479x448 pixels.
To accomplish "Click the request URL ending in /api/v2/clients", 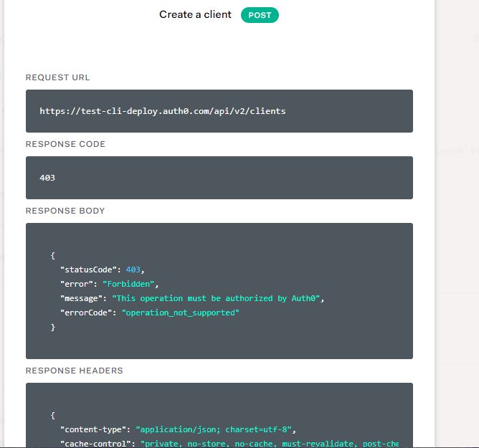I will click(x=162, y=111).
